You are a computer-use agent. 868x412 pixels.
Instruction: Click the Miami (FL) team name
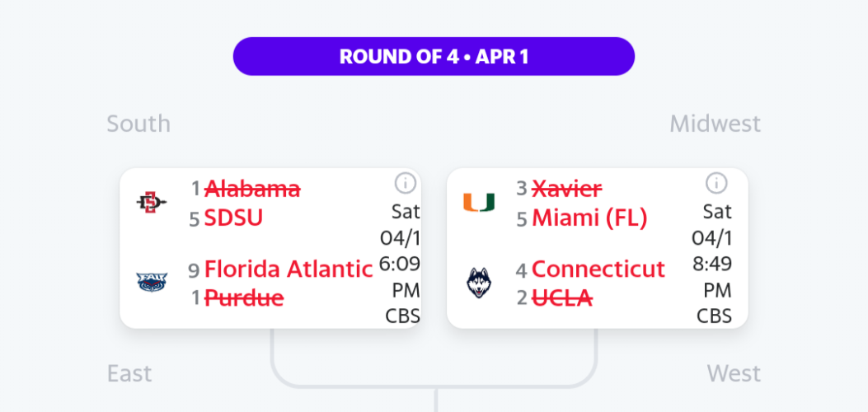click(589, 219)
